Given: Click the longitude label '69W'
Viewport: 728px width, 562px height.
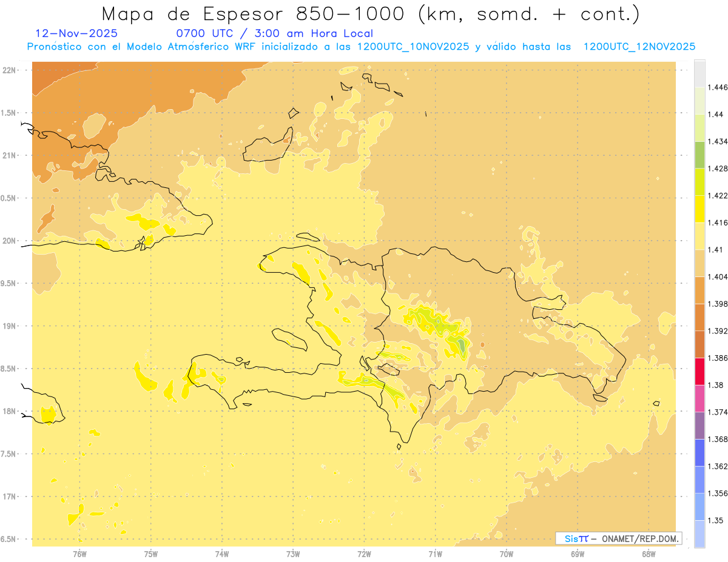Looking at the screenshot, I should (578, 554).
